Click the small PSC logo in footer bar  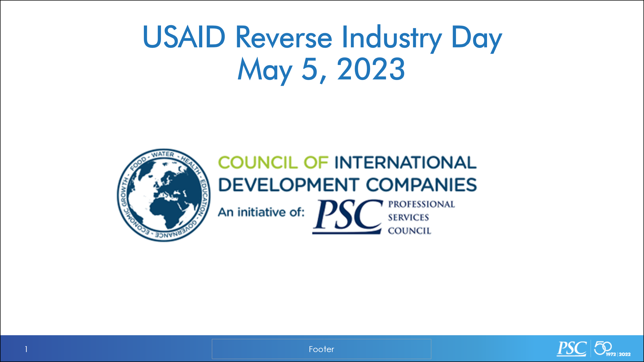(572, 349)
